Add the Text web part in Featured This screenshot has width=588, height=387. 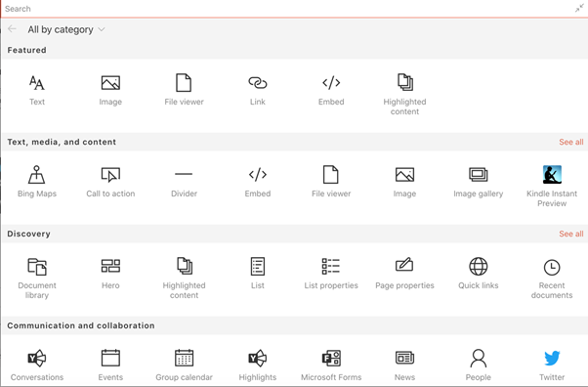(37, 91)
